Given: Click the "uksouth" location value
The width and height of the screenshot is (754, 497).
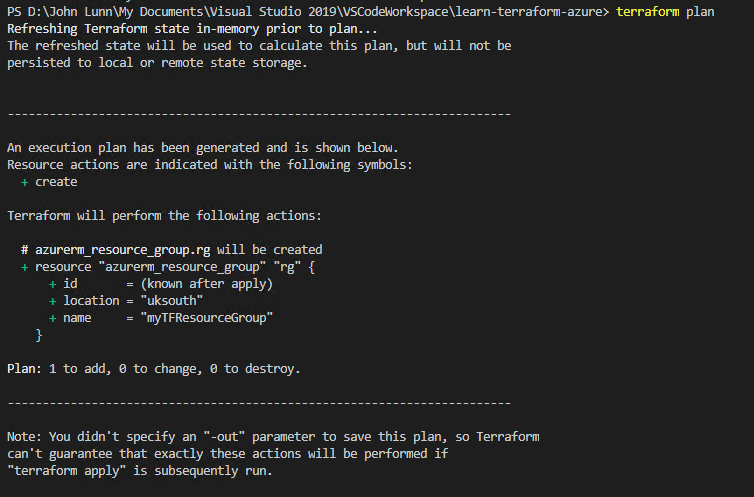Looking at the screenshot, I should (176, 301).
